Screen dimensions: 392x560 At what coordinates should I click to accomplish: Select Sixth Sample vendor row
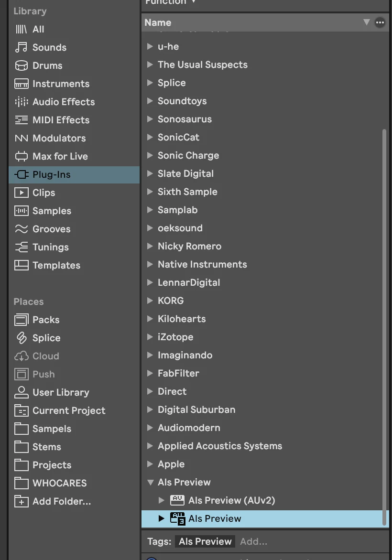click(x=265, y=192)
